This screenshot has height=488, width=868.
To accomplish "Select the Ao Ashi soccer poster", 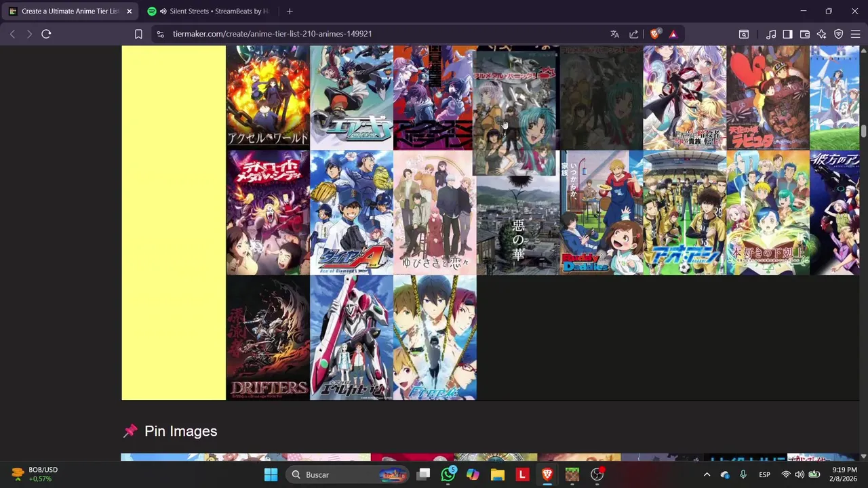I will tap(684, 213).
